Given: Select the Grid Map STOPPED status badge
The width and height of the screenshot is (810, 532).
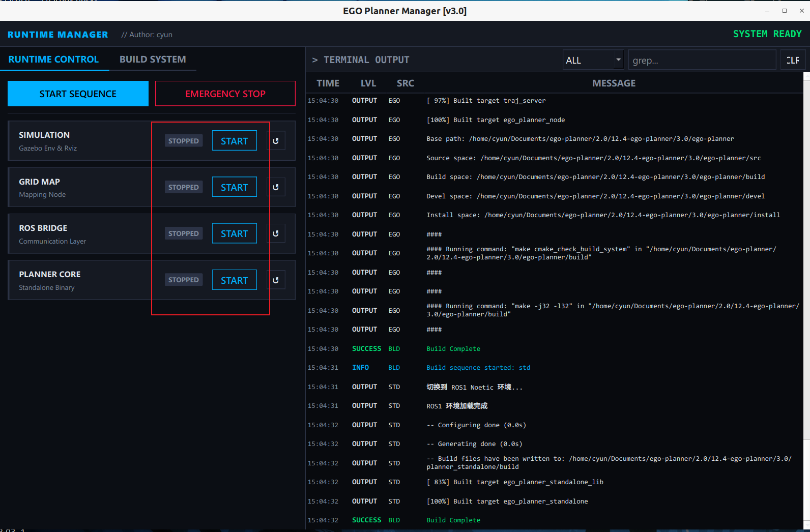Looking at the screenshot, I should 184,187.
